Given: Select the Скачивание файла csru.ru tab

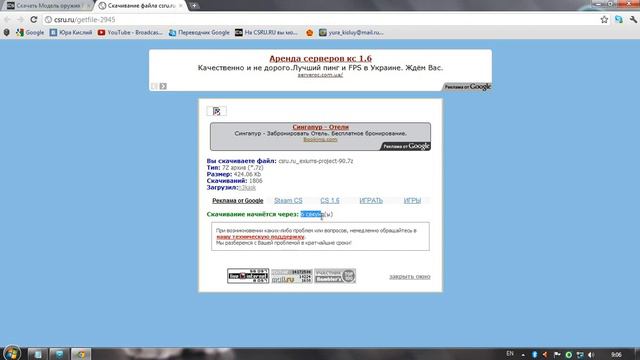Looking at the screenshot, I should pyautogui.click(x=141, y=6).
